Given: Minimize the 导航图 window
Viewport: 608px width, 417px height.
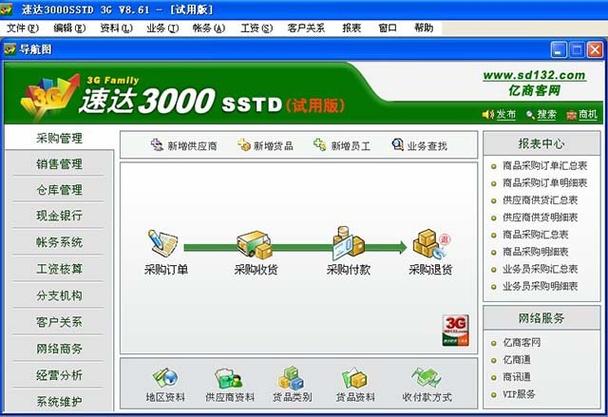Looking at the screenshot, I should point(558,50).
